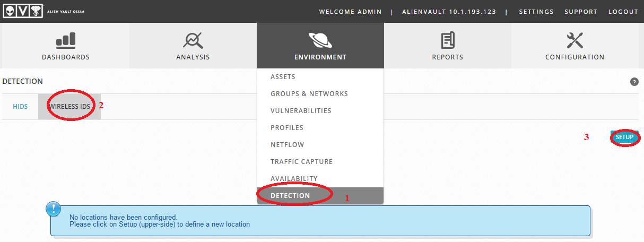Image resolution: width=644 pixels, height=242 pixels.
Task: Switch to the HIDS tab
Action: [20, 107]
